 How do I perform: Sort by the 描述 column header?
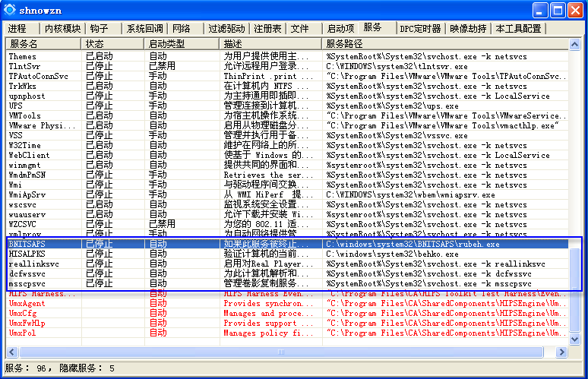pos(270,44)
